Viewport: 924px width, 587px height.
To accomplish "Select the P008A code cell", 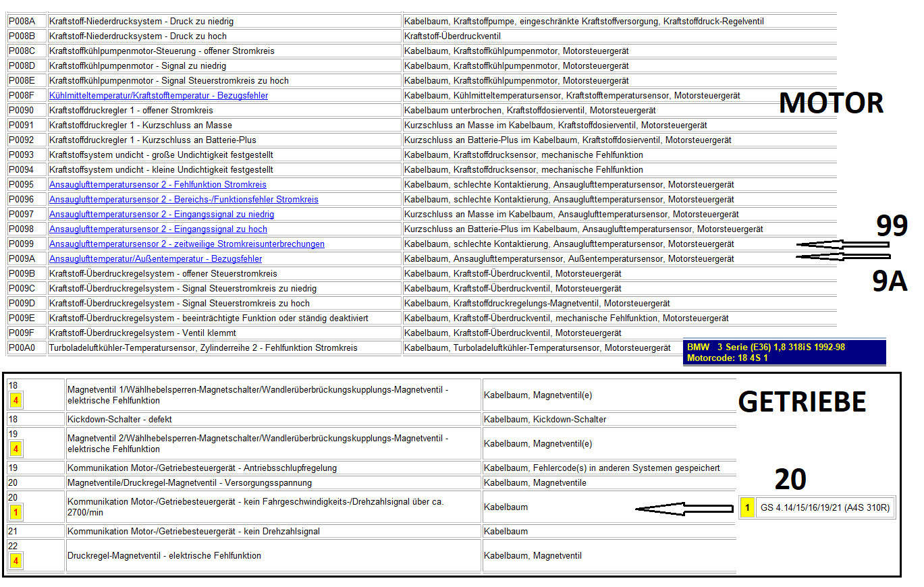I will coord(26,22).
